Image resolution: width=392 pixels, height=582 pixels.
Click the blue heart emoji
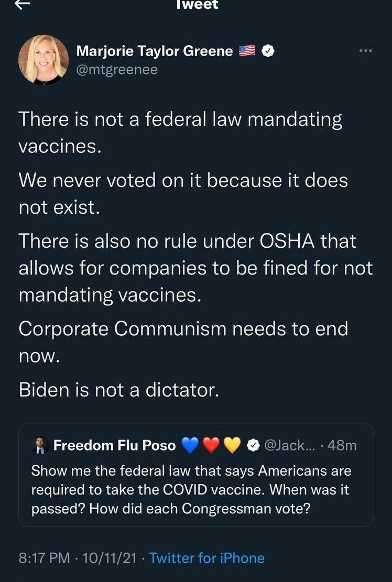pos(190,445)
